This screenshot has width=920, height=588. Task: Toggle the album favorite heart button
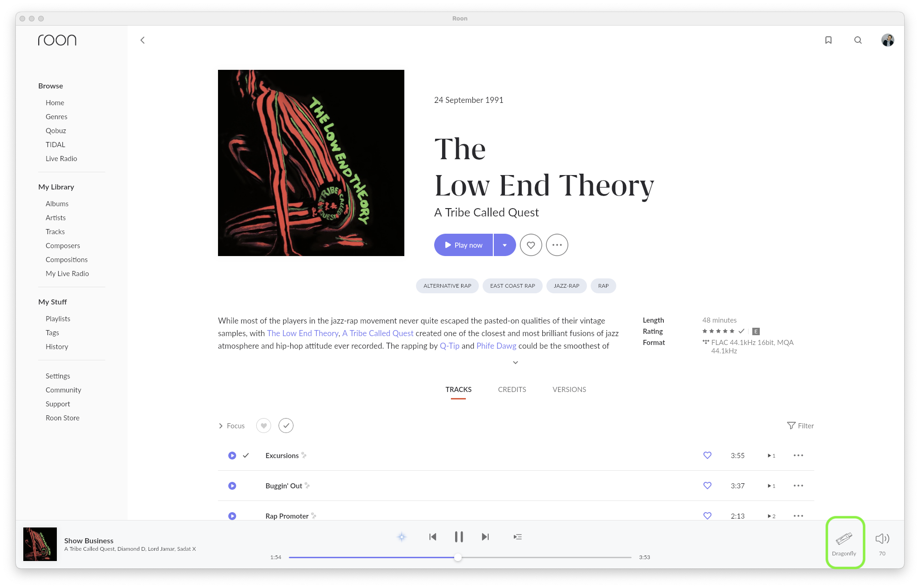click(x=531, y=245)
